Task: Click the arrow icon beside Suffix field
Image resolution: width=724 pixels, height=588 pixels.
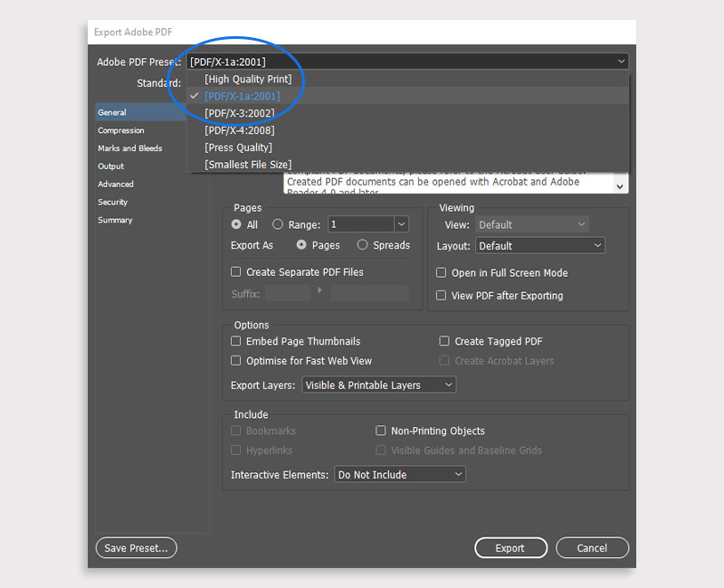Action: (319, 290)
